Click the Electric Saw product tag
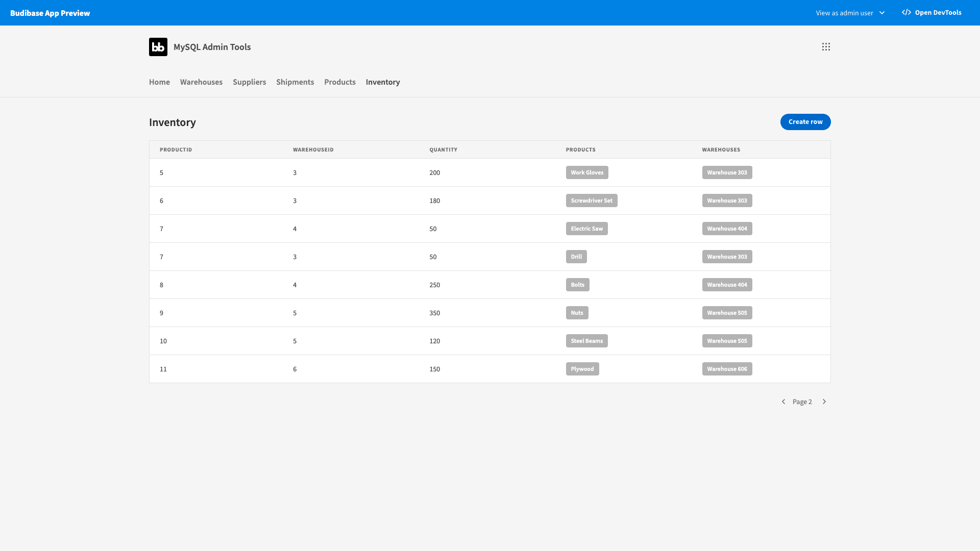 click(x=587, y=229)
